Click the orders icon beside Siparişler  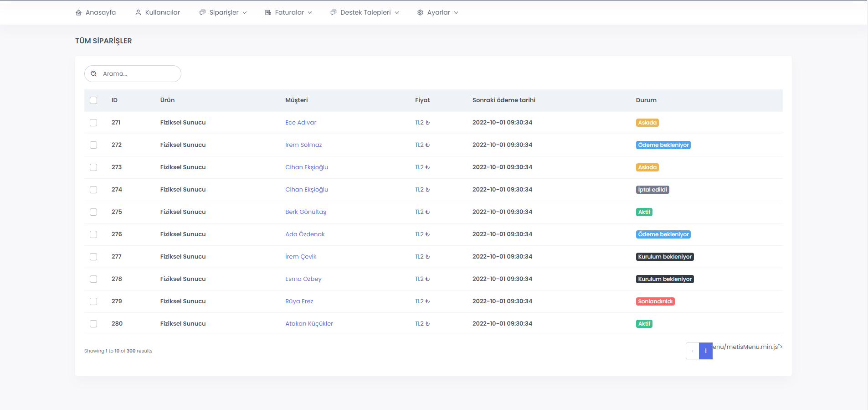pyautogui.click(x=202, y=13)
